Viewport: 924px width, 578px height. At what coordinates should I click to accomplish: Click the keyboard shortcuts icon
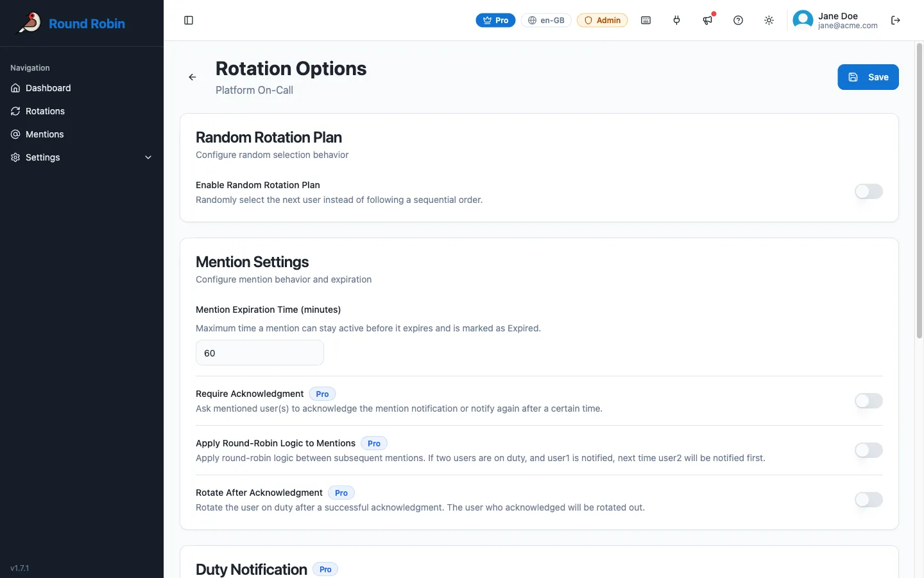click(646, 21)
